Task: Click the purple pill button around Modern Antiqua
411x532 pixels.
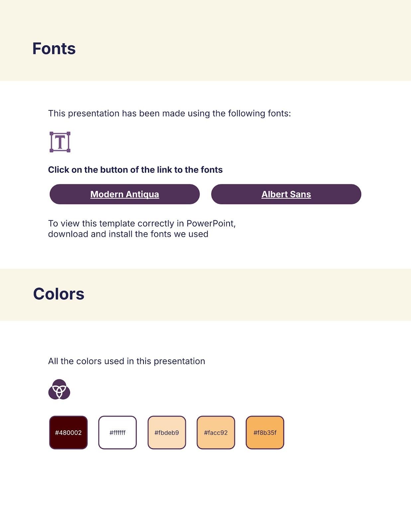Action: click(x=125, y=194)
